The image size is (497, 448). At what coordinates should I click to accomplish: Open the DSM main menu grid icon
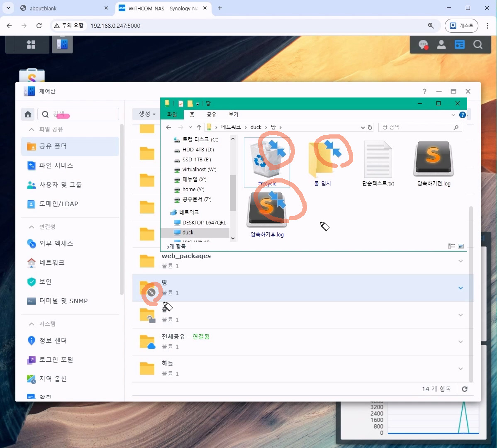[x=31, y=44]
